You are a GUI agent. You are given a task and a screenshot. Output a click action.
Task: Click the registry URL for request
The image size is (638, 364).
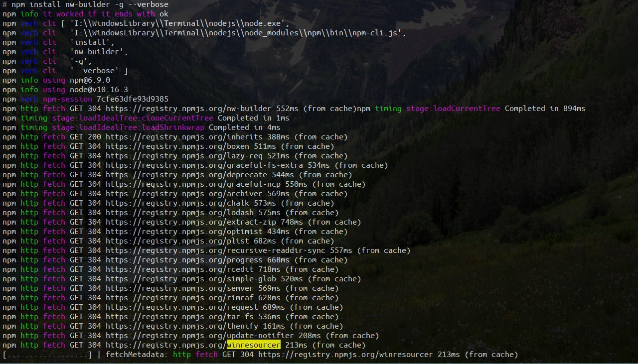point(182,307)
